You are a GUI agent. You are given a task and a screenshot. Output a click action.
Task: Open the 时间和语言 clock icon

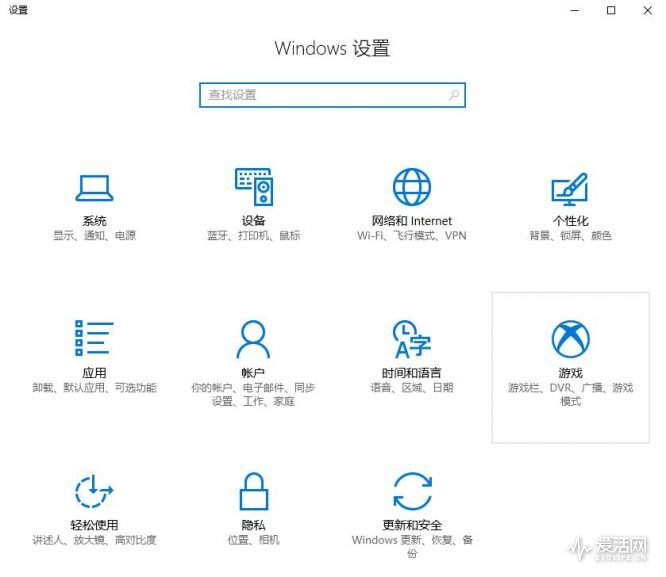pos(412,339)
